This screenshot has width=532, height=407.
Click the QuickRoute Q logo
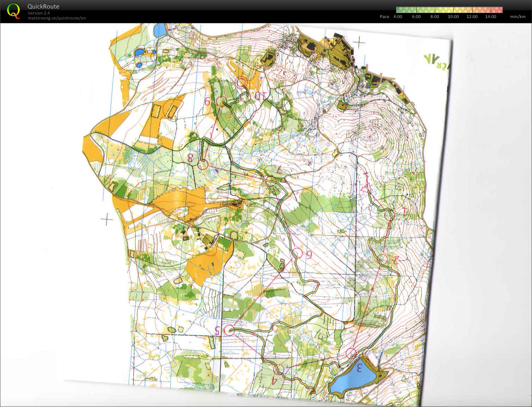[13, 11]
